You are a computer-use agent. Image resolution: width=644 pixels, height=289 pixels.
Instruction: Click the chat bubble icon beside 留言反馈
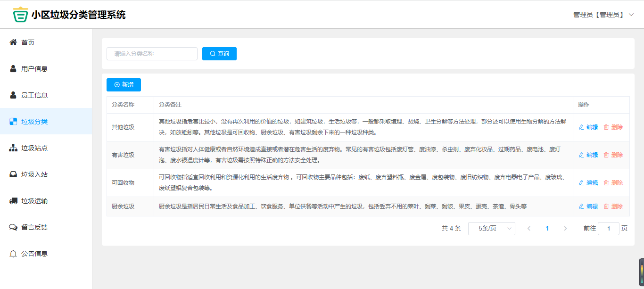[x=13, y=227]
